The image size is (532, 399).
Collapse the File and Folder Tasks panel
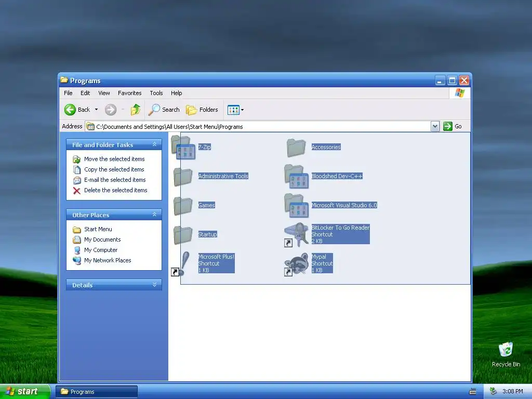click(154, 144)
